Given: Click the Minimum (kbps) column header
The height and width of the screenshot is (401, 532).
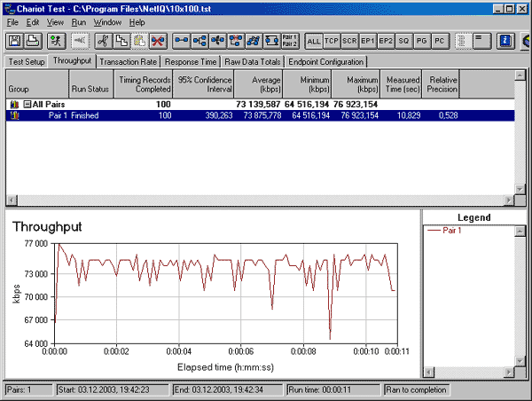Looking at the screenshot, I should [x=307, y=84].
